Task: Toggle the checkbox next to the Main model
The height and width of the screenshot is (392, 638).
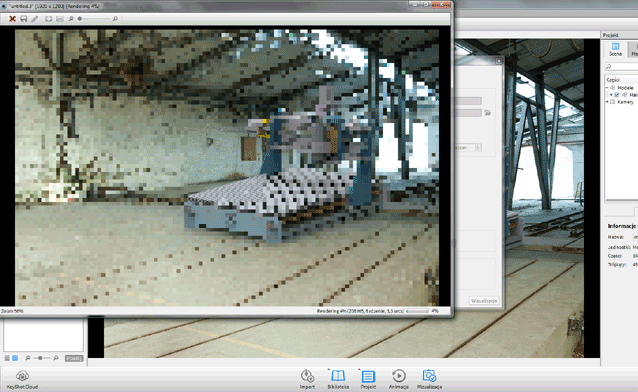Action: coord(617,95)
